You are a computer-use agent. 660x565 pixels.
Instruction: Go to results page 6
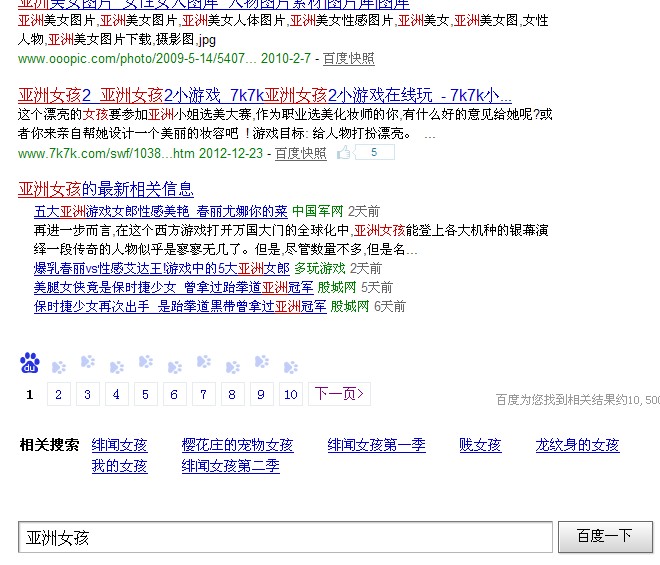[174, 394]
